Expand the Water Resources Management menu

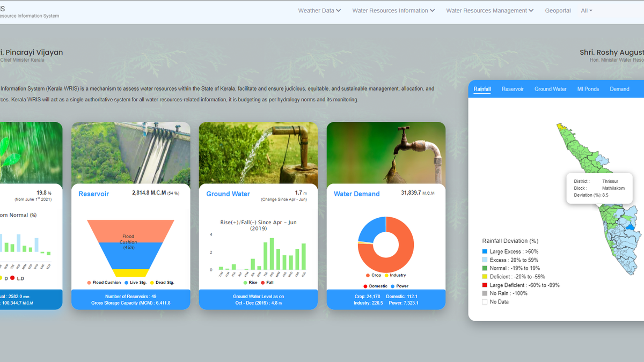click(x=489, y=11)
